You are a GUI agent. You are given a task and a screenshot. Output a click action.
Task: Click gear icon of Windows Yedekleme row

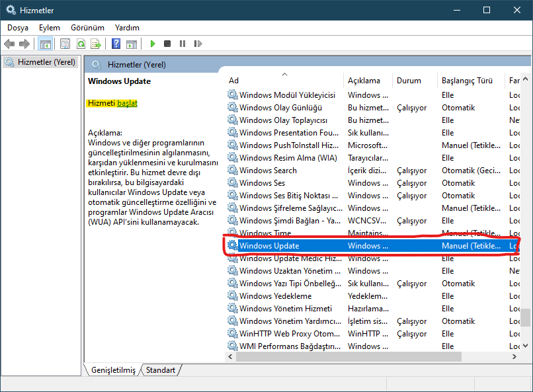[233, 295]
